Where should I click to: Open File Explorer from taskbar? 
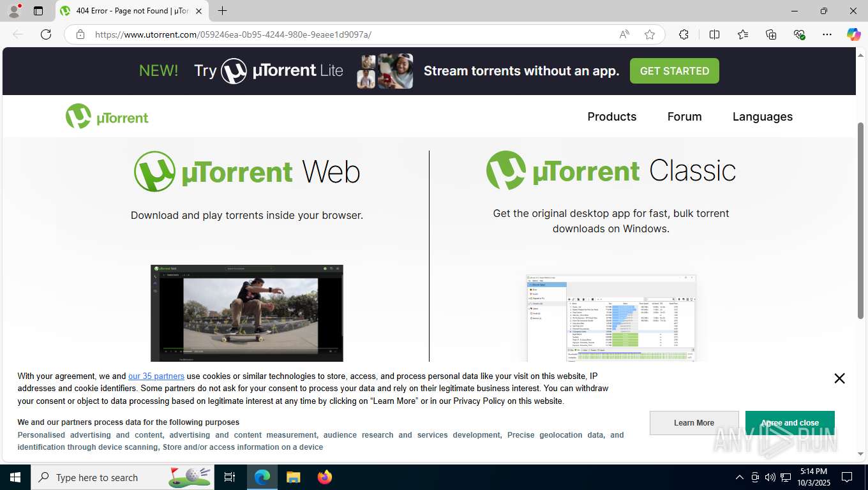(293, 477)
